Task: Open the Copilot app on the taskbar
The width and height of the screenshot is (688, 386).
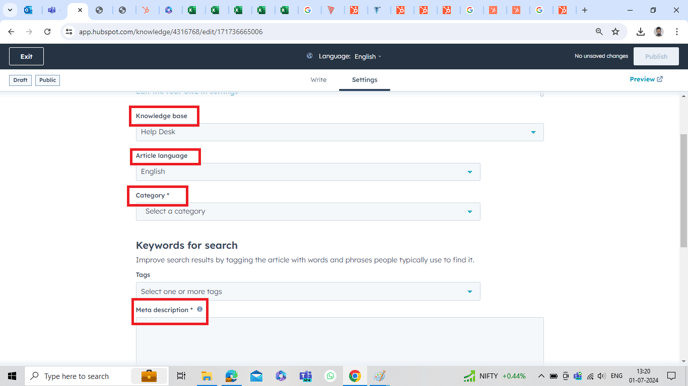Action: tap(281, 376)
